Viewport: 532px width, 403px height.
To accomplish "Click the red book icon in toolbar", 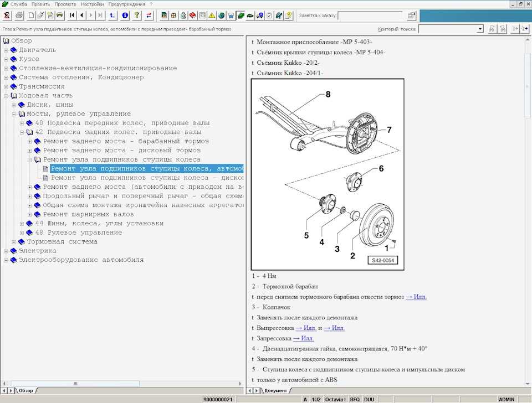I will pyautogui.click(x=193, y=15).
